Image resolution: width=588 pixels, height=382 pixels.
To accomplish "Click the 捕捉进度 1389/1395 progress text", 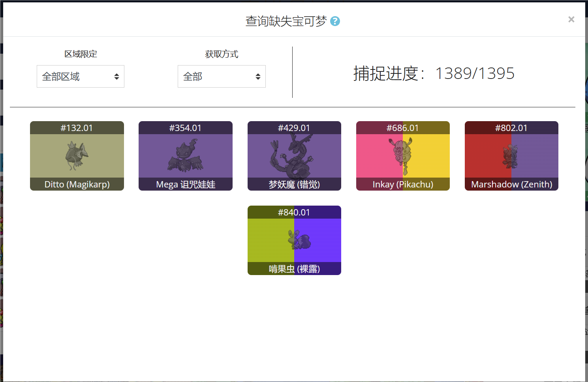I will pos(434,73).
